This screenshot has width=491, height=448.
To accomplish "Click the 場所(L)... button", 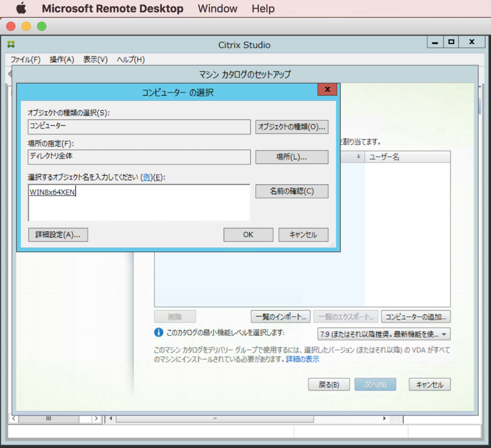I will pyautogui.click(x=292, y=157).
